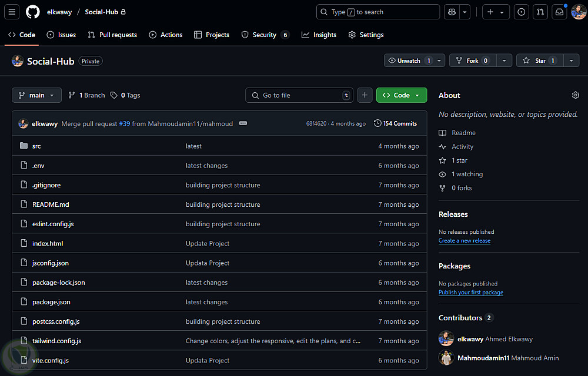The width and height of the screenshot is (588, 376).
Task: Open the postcss.config.js file
Action: click(56, 321)
